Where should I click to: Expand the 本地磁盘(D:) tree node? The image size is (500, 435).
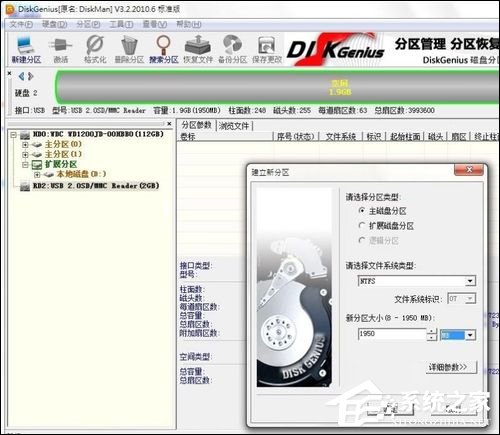tap(37, 174)
